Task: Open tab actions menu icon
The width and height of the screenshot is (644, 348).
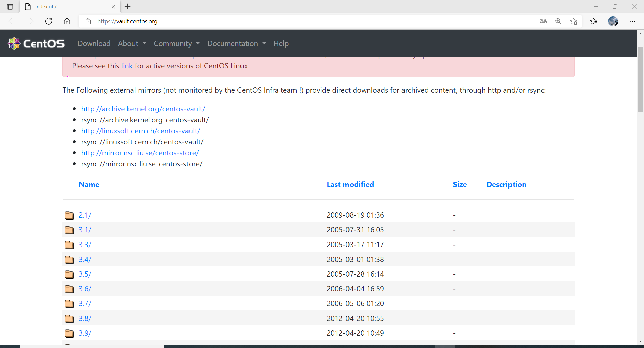Action: (10, 7)
